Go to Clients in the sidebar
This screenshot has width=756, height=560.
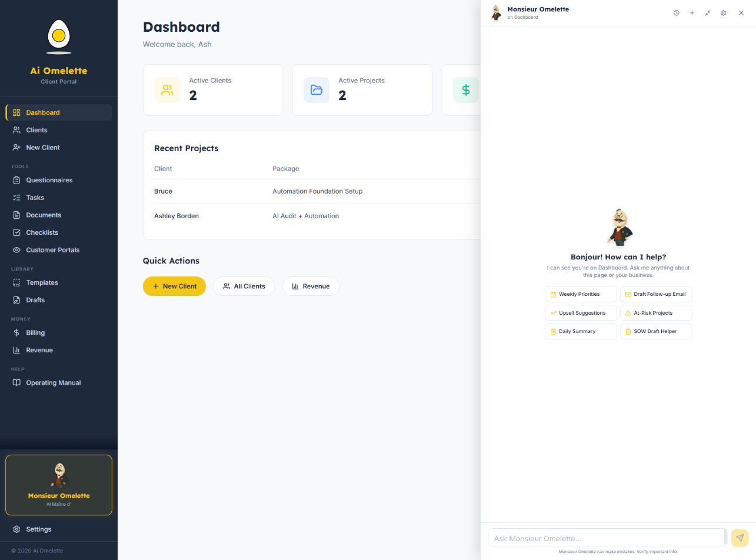tap(59, 130)
